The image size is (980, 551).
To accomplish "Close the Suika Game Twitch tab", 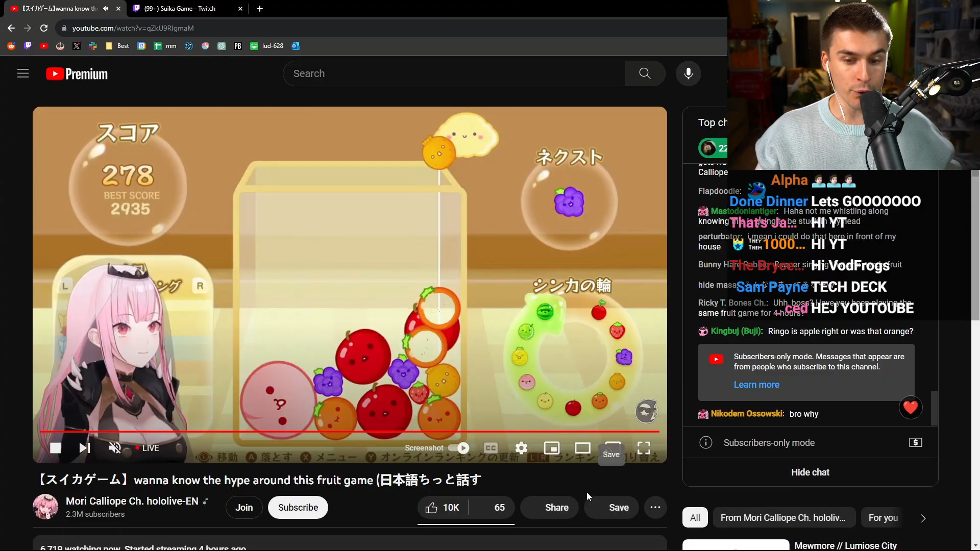I will 240,9.
